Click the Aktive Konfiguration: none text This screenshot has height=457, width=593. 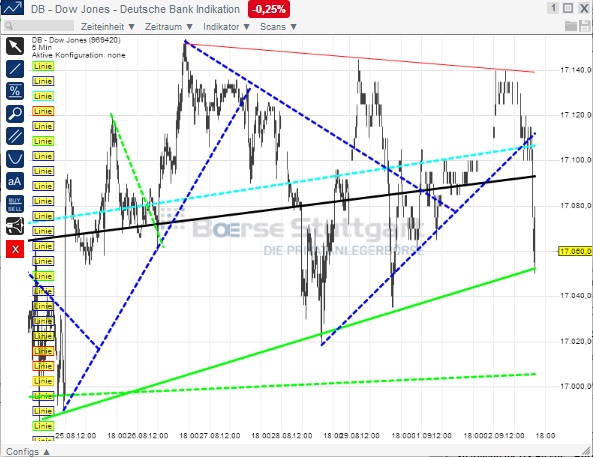point(79,55)
